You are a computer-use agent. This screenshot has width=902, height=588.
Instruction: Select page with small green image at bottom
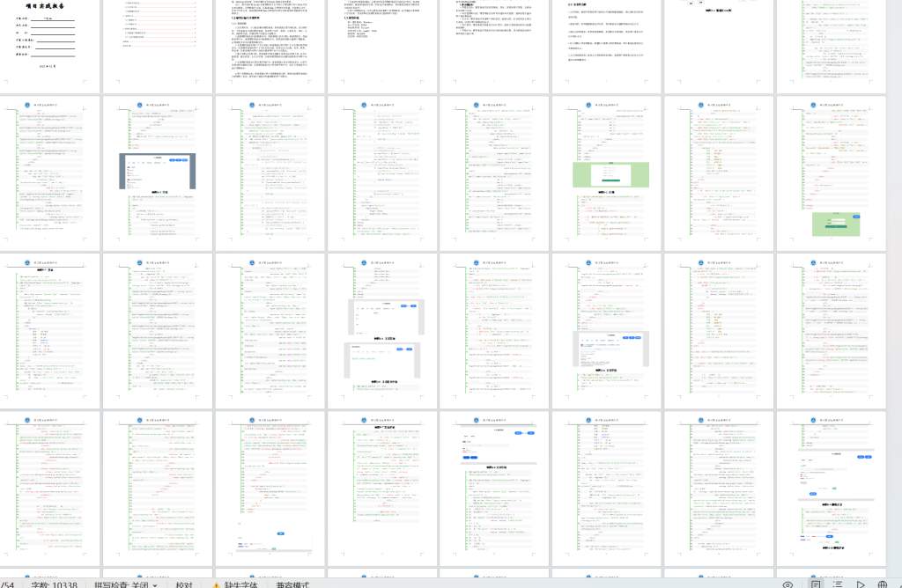click(832, 173)
